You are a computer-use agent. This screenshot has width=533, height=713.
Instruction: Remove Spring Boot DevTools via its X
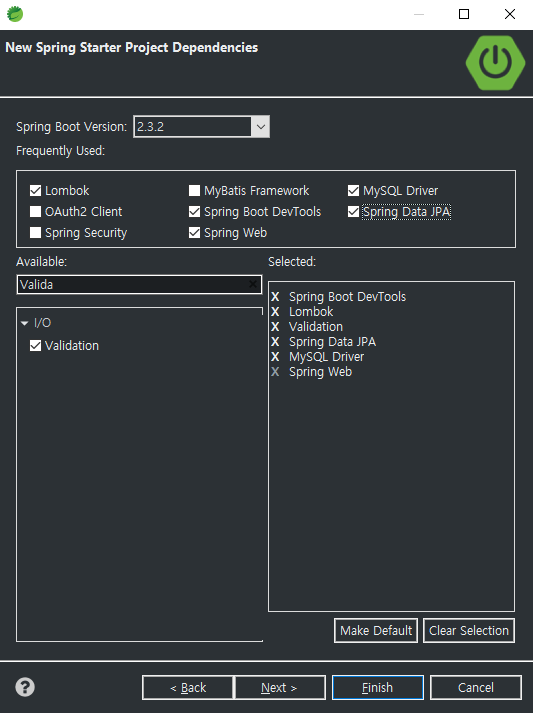tap(275, 297)
